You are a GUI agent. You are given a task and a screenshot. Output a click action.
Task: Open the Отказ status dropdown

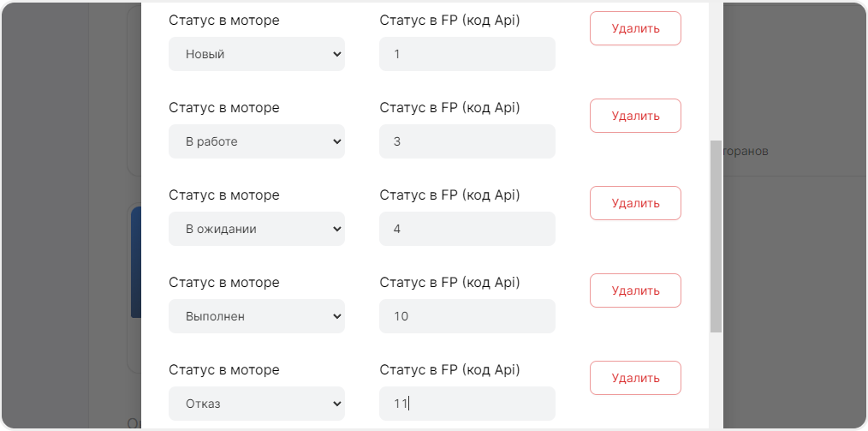pos(256,404)
